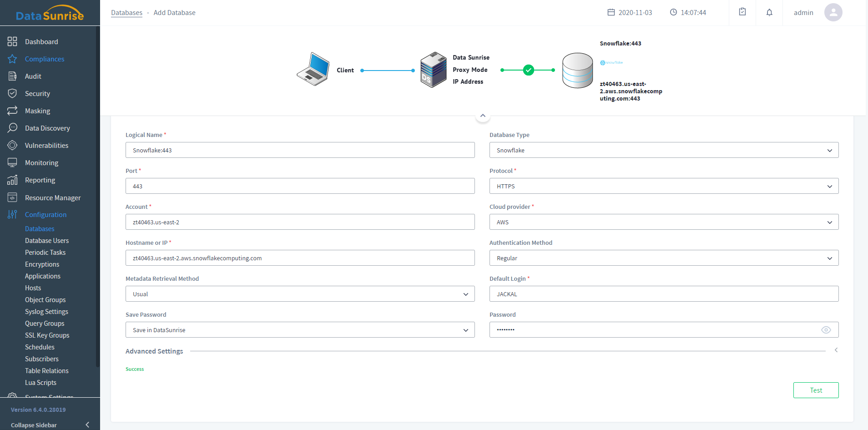868x430 pixels.
Task: Click the clipboard tasks icon in header
Action: [742, 12]
